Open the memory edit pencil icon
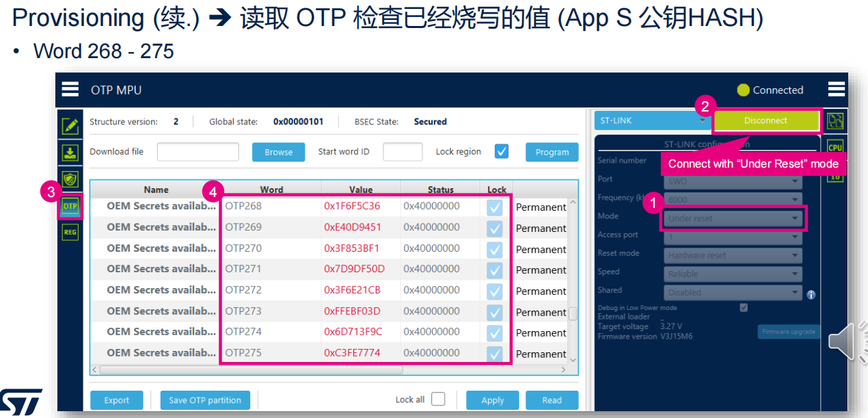The image size is (868, 418). (x=70, y=126)
